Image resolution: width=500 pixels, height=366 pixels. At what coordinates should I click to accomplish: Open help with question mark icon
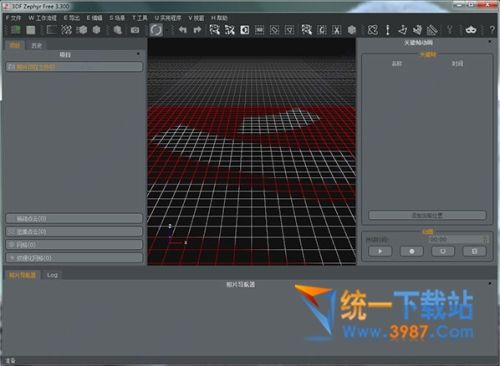tap(492, 30)
